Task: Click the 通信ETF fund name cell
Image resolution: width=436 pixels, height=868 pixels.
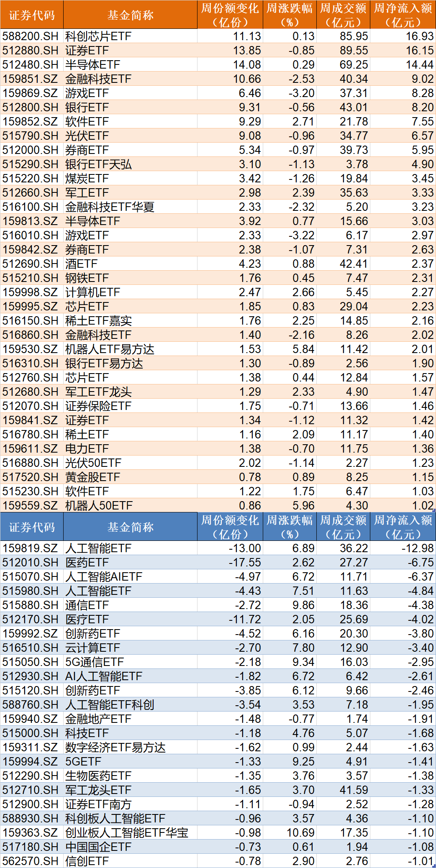Action: click(87, 605)
